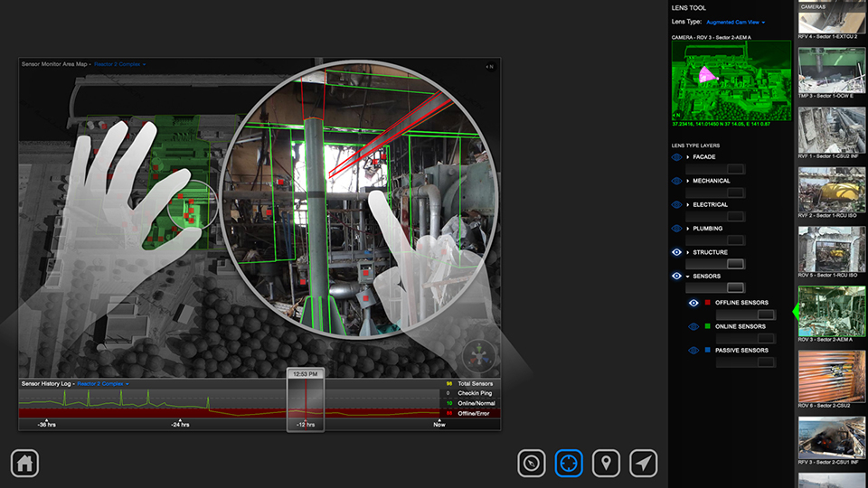Adjust the Structure layer opacity slider
868x488 pixels.
pos(715,264)
